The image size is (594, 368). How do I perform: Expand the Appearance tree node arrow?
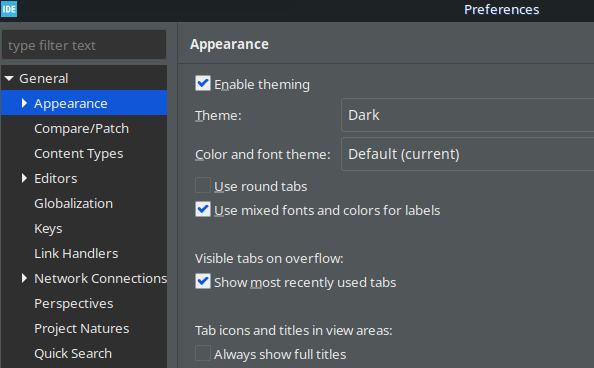coord(24,103)
